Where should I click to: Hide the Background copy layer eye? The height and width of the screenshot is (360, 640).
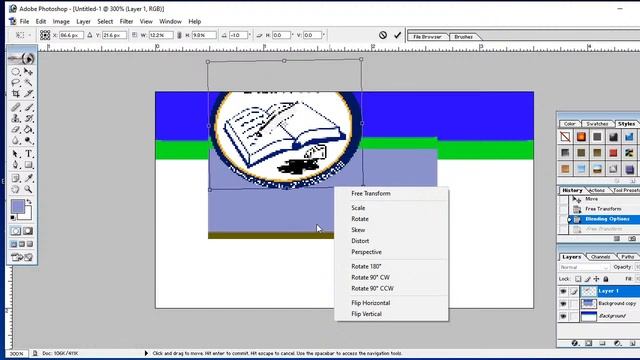pyautogui.click(x=563, y=304)
